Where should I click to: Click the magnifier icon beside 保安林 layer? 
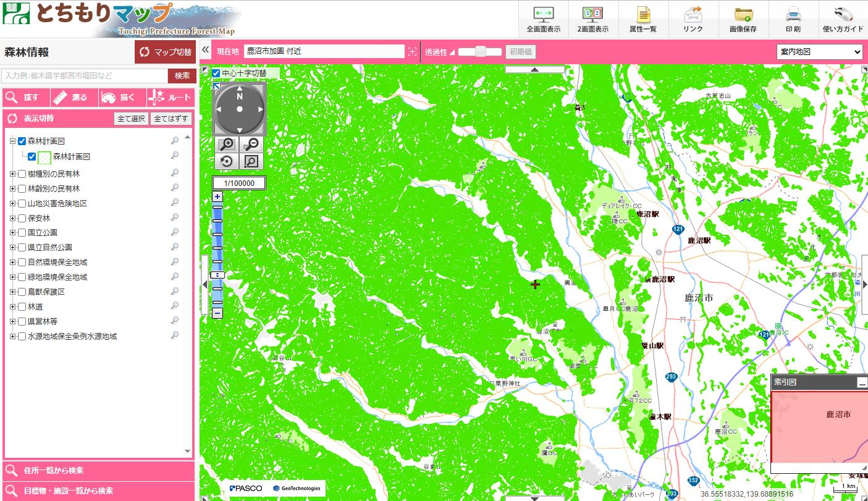pos(175,217)
